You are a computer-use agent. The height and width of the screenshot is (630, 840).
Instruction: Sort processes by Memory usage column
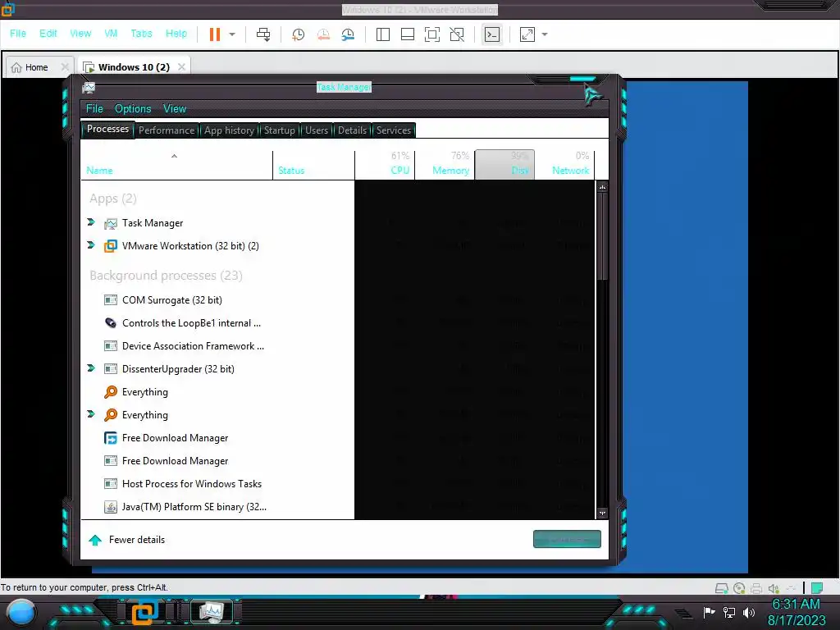point(445,165)
